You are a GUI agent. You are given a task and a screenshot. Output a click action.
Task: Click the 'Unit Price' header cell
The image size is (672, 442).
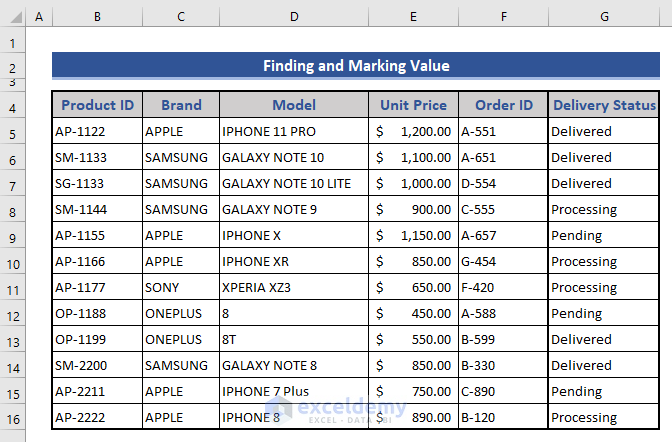point(414,105)
